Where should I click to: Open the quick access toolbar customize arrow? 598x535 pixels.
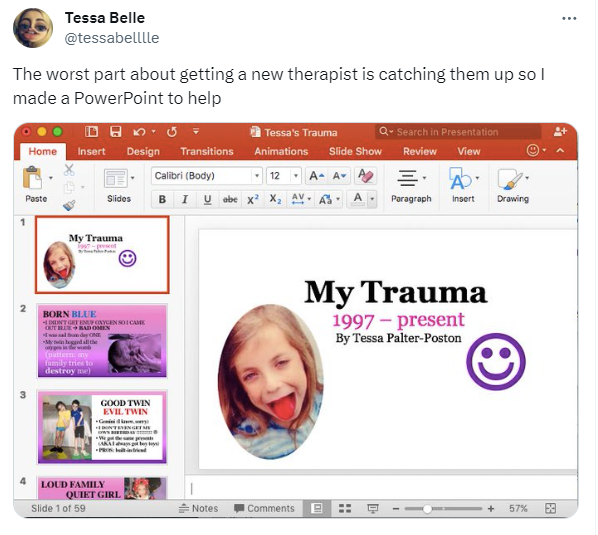pyautogui.click(x=196, y=132)
